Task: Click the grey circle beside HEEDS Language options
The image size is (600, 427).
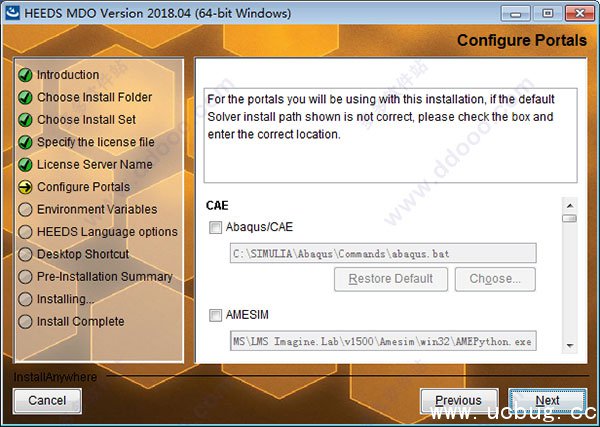Action: tap(25, 232)
